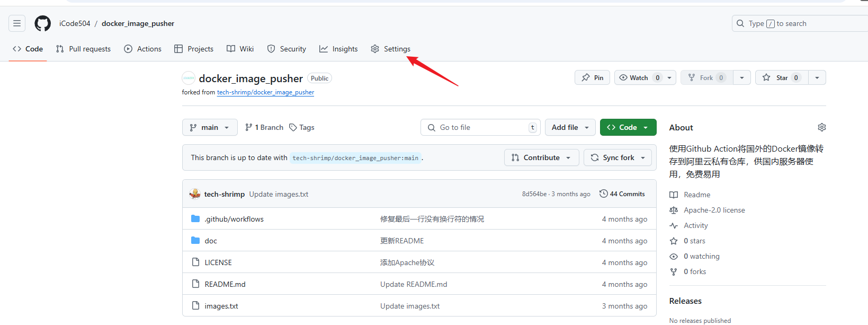
Task: Pin the repository
Action: tap(592, 77)
